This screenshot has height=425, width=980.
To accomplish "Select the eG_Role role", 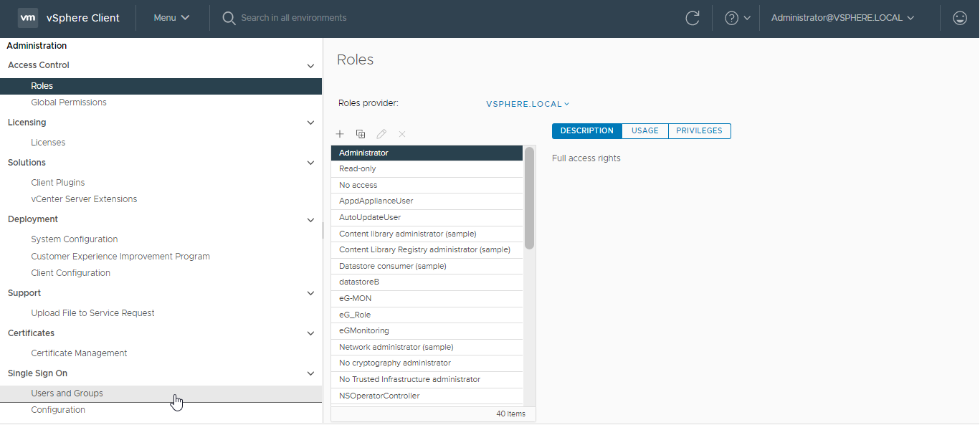I will [x=427, y=315].
